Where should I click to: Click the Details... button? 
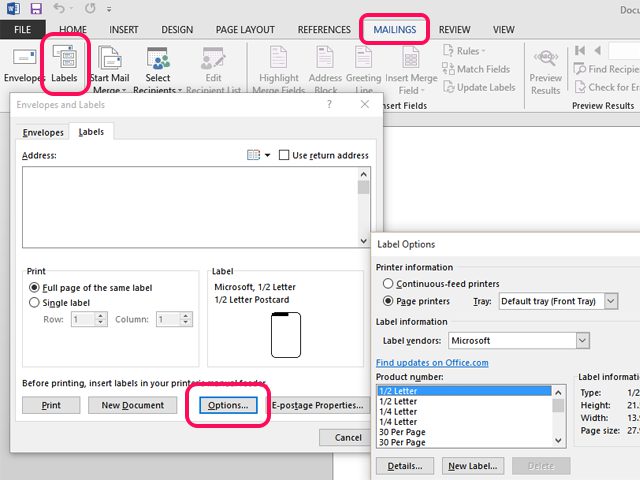(405, 466)
